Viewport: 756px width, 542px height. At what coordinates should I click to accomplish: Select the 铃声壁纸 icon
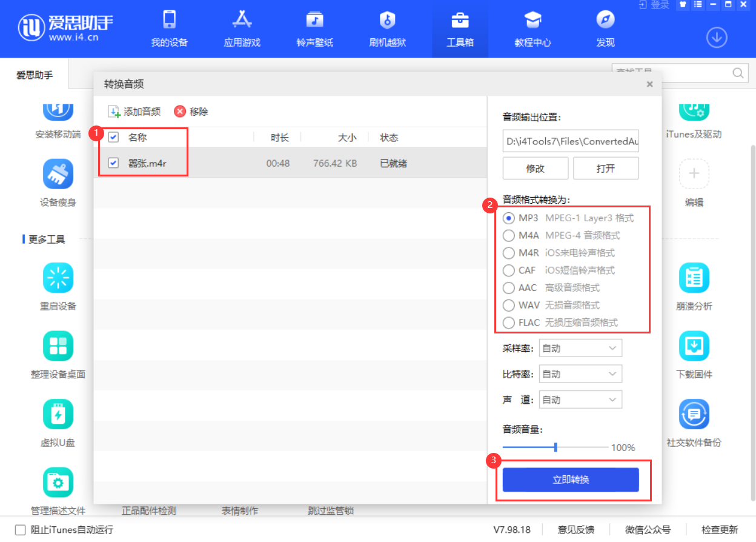(x=314, y=28)
